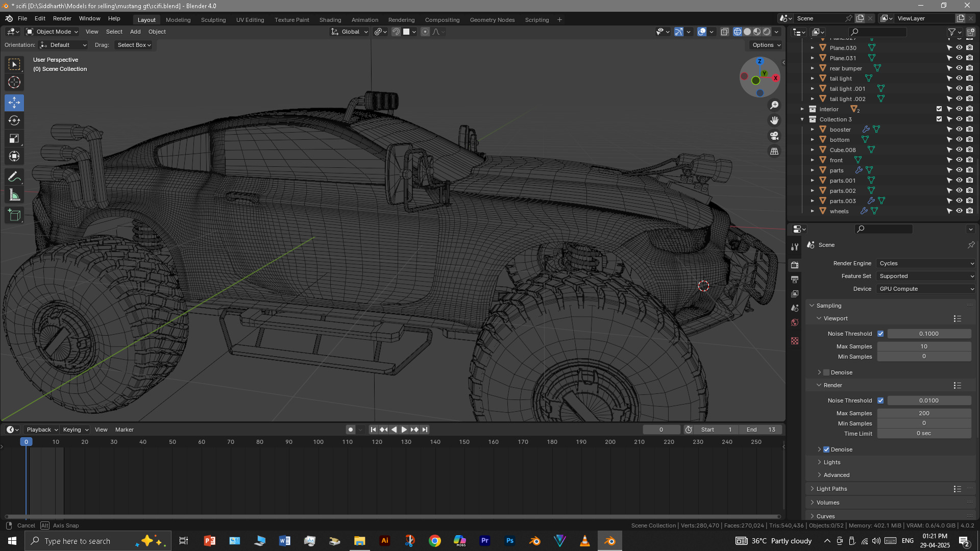Expand the interior collection
Viewport: 980px width, 551px height.
click(802, 109)
